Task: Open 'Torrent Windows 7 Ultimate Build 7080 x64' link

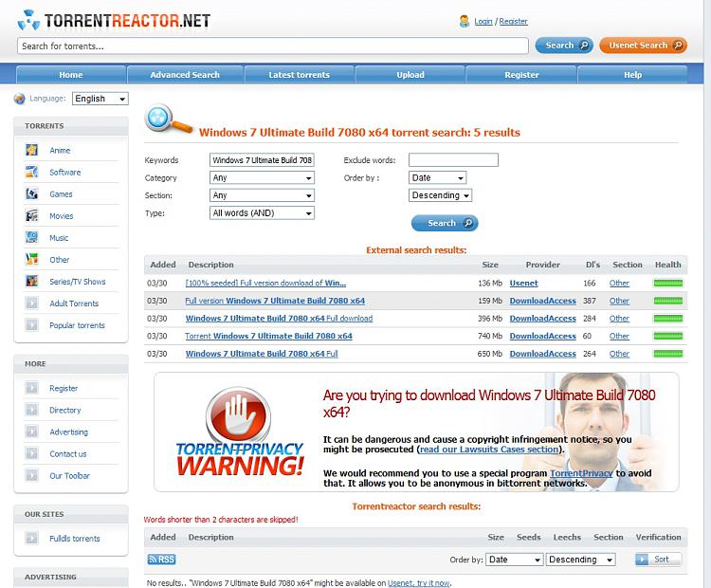Action: point(268,336)
